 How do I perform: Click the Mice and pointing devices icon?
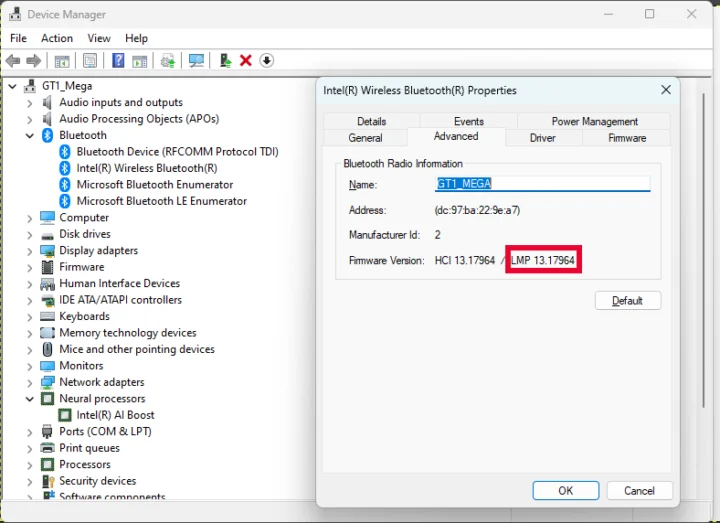point(47,349)
